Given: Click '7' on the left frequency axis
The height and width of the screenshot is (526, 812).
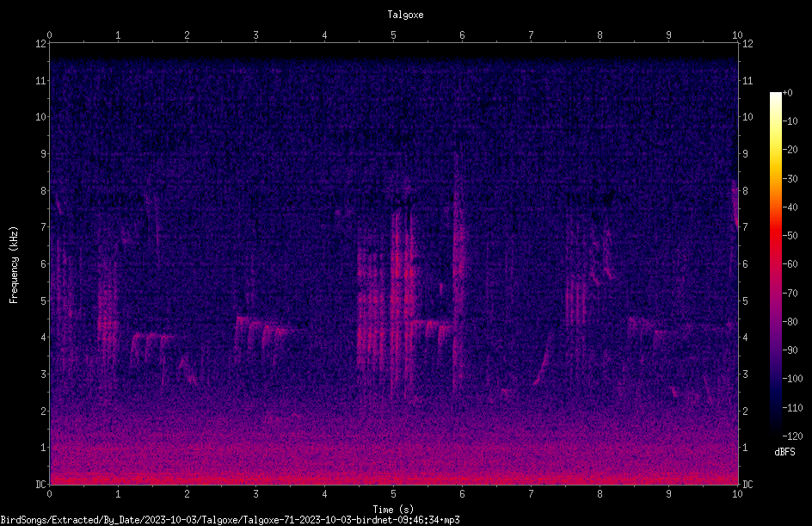Looking at the screenshot, I should pos(44,227).
